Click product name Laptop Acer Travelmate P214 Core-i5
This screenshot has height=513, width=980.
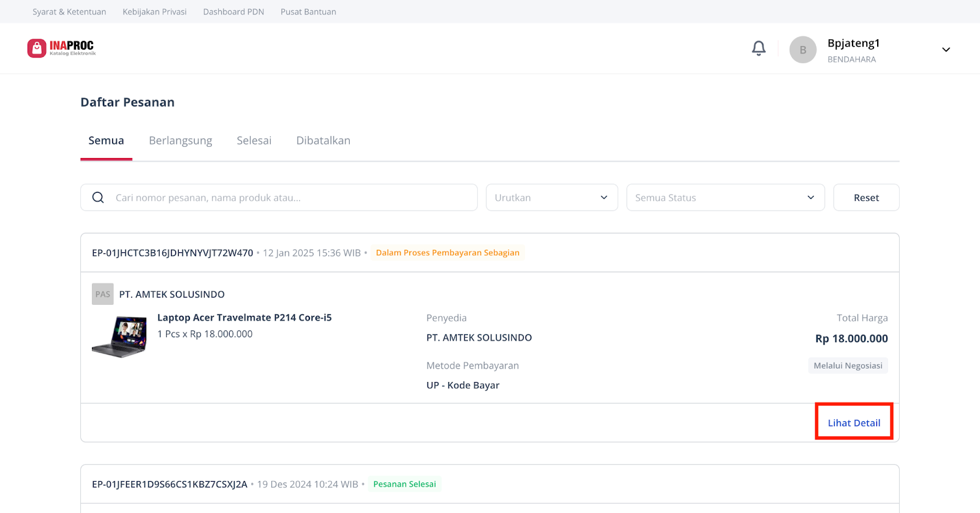tap(244, 318)
